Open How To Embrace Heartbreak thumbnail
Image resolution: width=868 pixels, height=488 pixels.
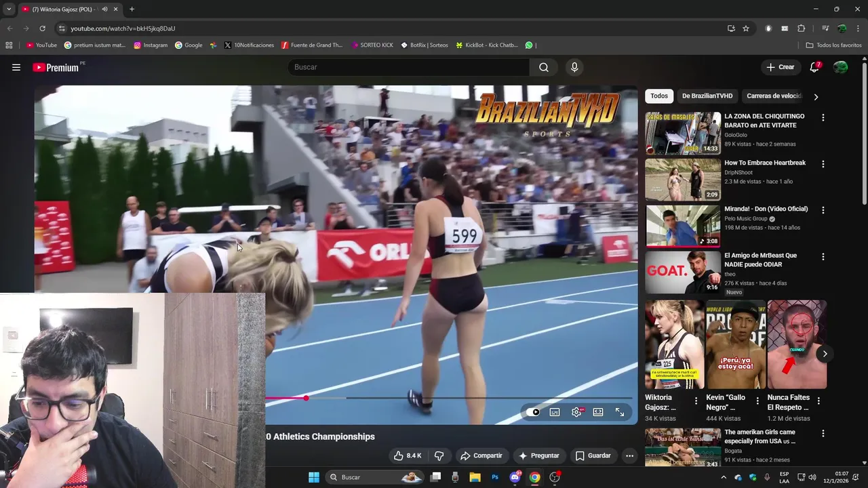(x=683, y=180)
